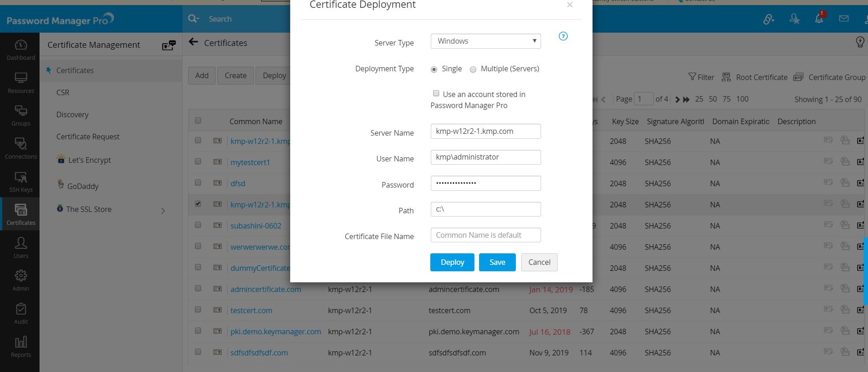Set page size to 100
Viewport: 868px width, 372px height.
[742, 99]
